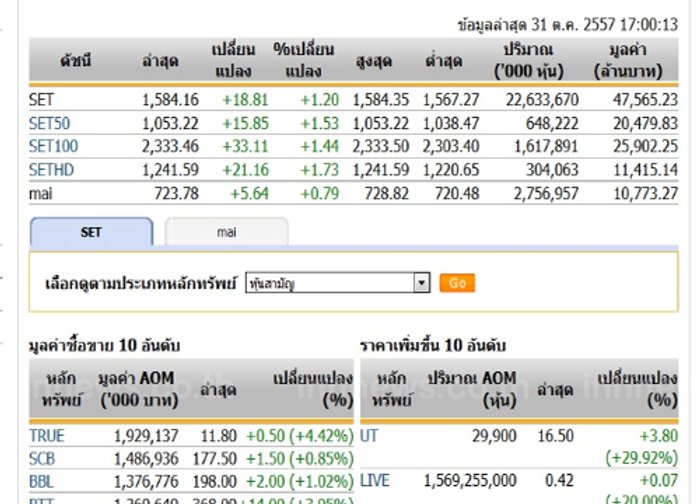The image size is (700, 504).
Task: Click the security type combo box field
Action: point(338,283)
